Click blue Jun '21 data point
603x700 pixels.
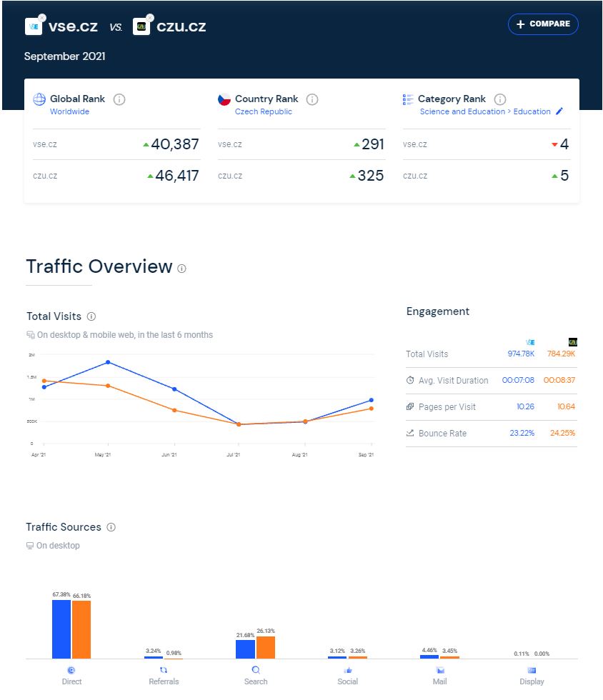click(174, 389)
